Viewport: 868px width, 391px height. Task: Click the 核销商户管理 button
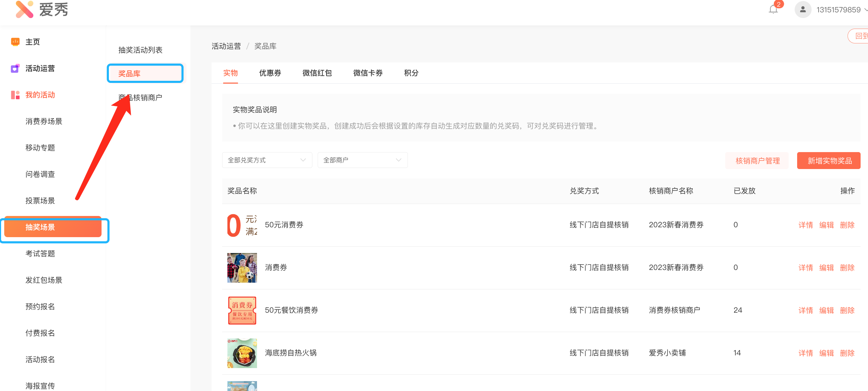[x=757, y=161]
